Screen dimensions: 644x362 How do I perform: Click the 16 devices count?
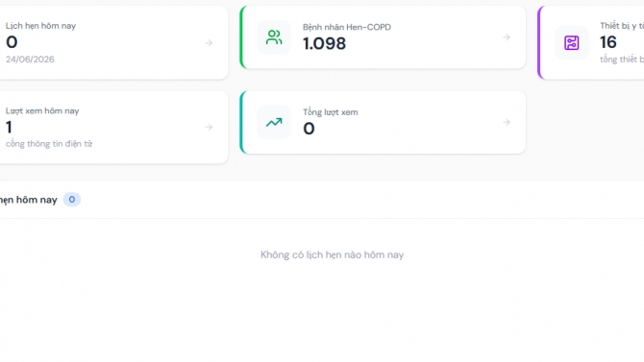click(x=607, y=42)
